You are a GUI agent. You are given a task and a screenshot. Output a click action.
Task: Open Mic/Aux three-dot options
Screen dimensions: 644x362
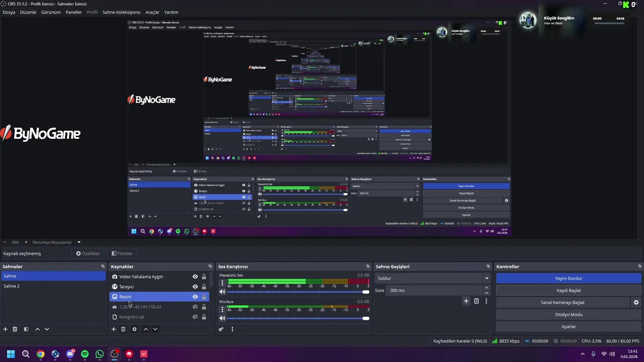[x=222, y=309]
